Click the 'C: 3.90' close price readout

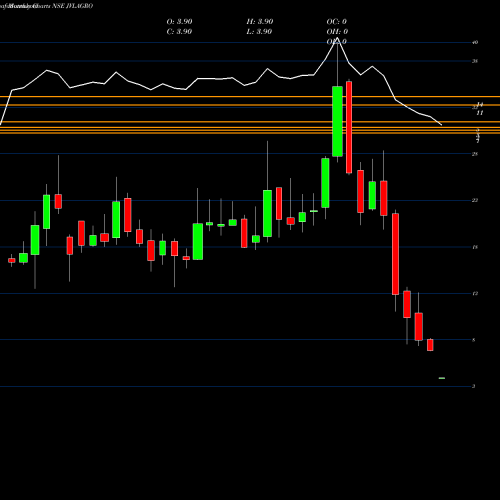coord(179,32)
